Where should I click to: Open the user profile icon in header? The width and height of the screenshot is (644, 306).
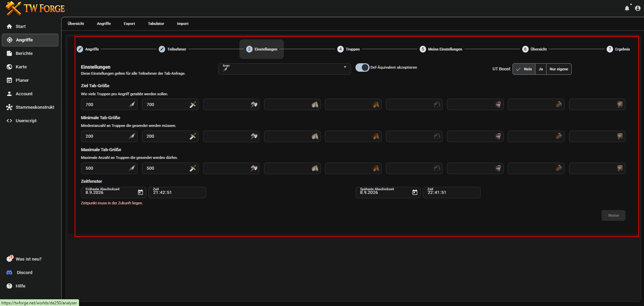pos(638,8)
